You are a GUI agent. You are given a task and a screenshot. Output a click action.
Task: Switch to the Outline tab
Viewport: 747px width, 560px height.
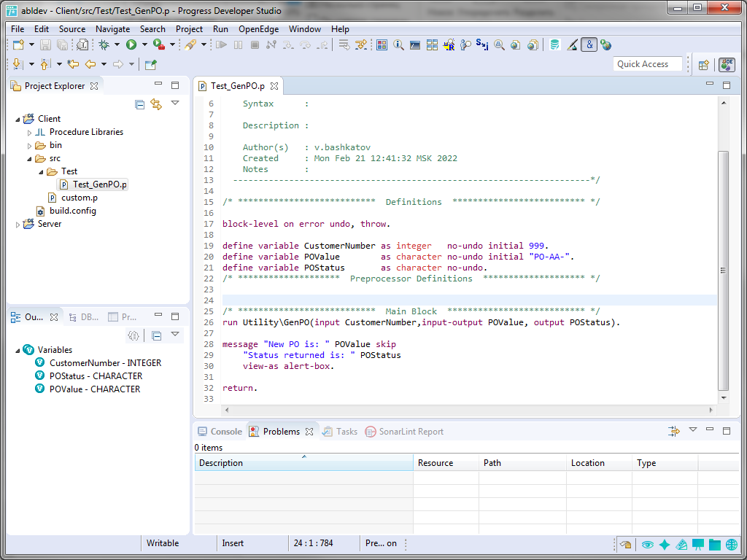[33, 317]
